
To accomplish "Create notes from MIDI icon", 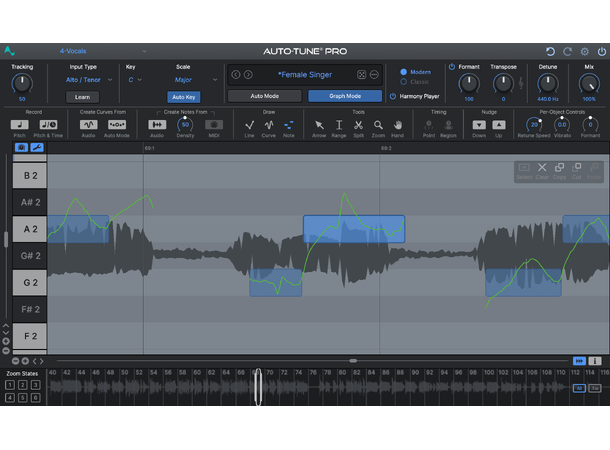I will [214, 124].
